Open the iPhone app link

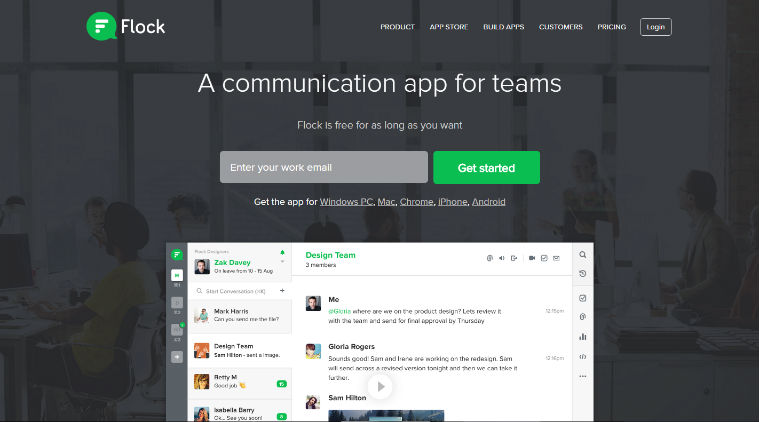coord(453,202)
